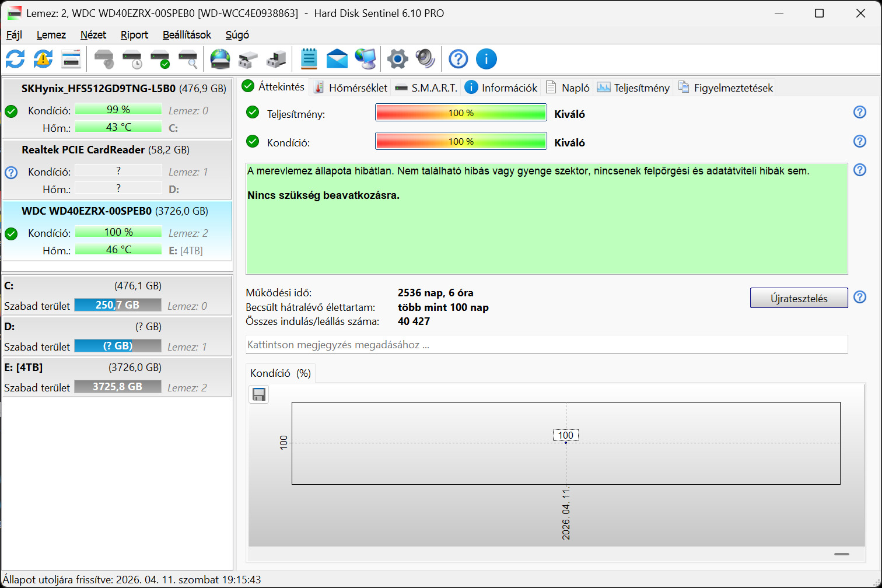Select the Kondíció (%) chart tab

tap(281, 373)
